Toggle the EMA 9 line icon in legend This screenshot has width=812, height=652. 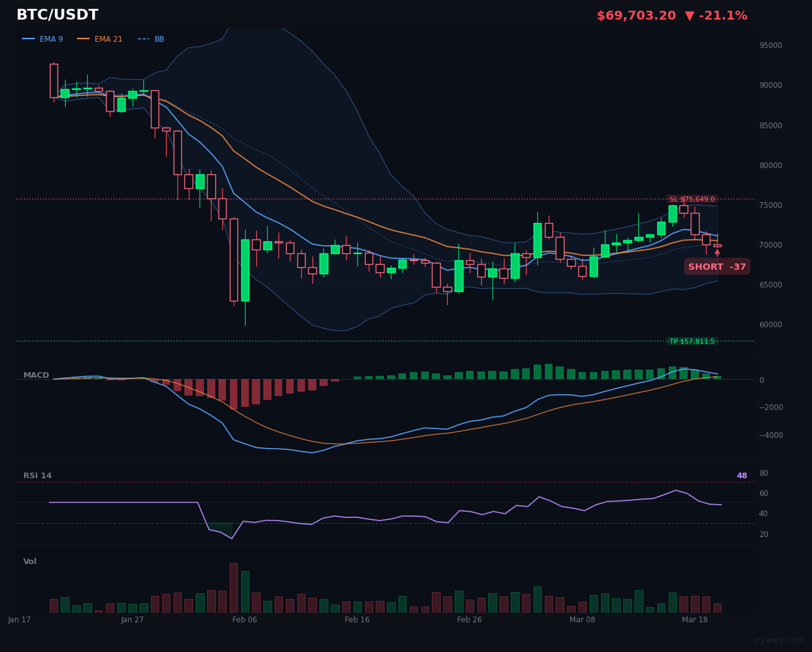[30, 39]
